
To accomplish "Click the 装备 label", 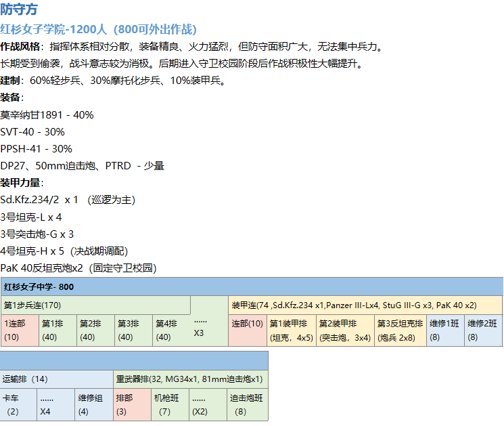I will 12,98.
